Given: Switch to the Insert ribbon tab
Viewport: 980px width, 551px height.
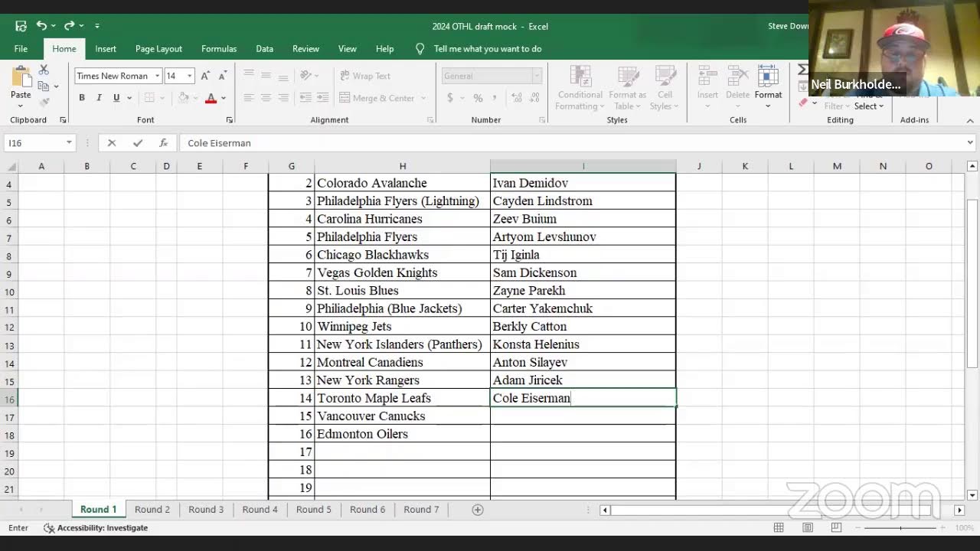Looking at the screenshot, I should [x=106, y=48].
